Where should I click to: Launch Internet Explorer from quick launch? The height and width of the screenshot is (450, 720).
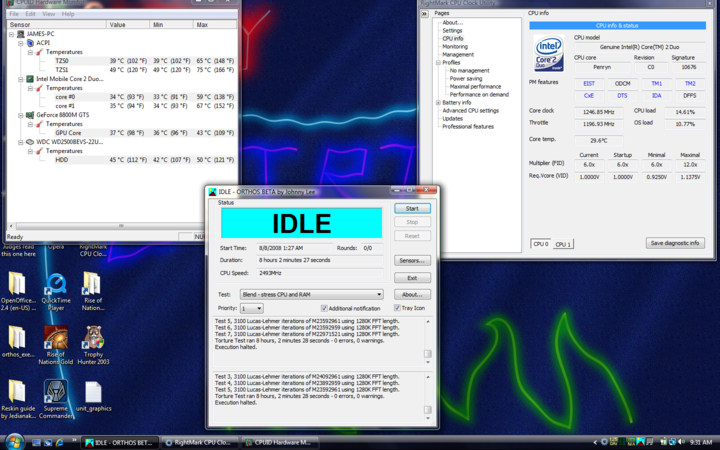[x=60, y=443]
